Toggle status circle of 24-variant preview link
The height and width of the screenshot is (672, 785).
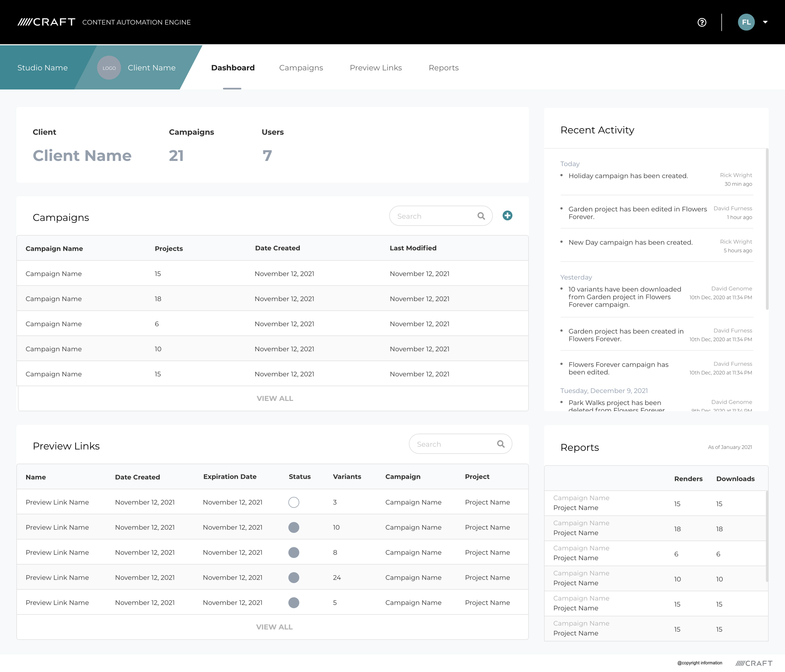click(294, 578)
